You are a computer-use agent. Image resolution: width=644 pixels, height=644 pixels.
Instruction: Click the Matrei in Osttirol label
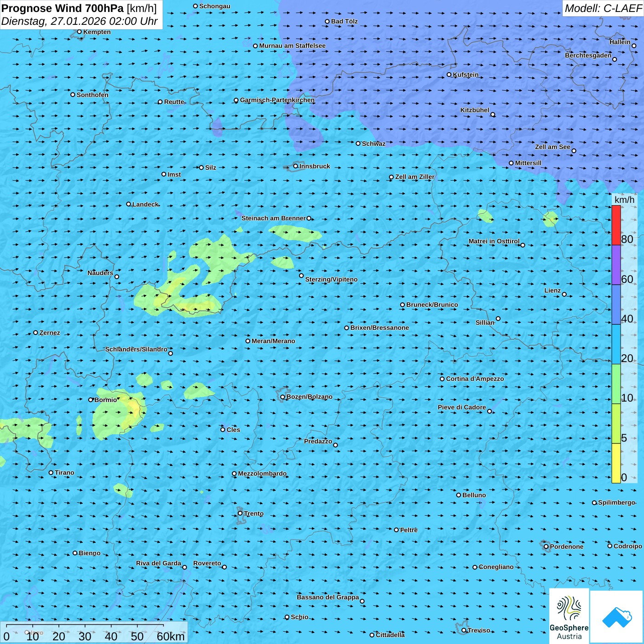(494, 241)
